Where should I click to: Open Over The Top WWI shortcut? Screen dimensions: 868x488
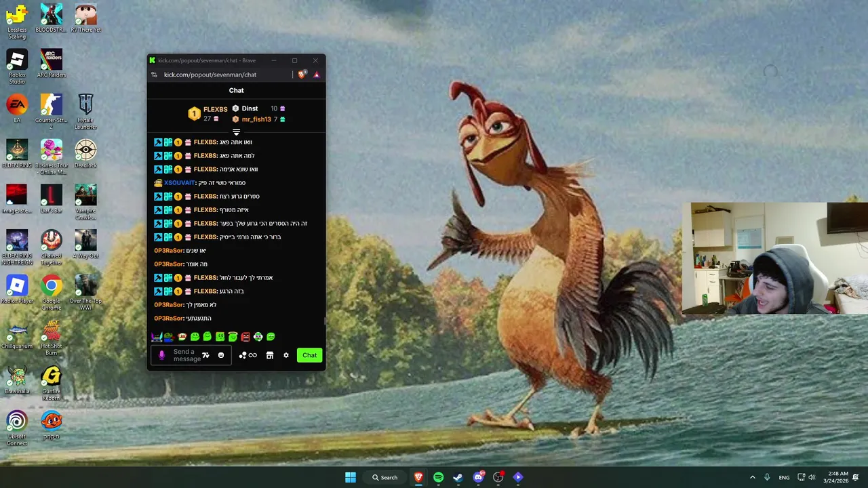click(x=85, y=293)
